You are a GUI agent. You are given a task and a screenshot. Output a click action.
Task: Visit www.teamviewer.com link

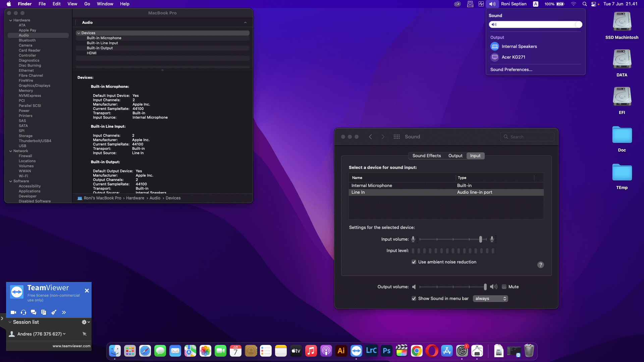[x=71, y=346]
